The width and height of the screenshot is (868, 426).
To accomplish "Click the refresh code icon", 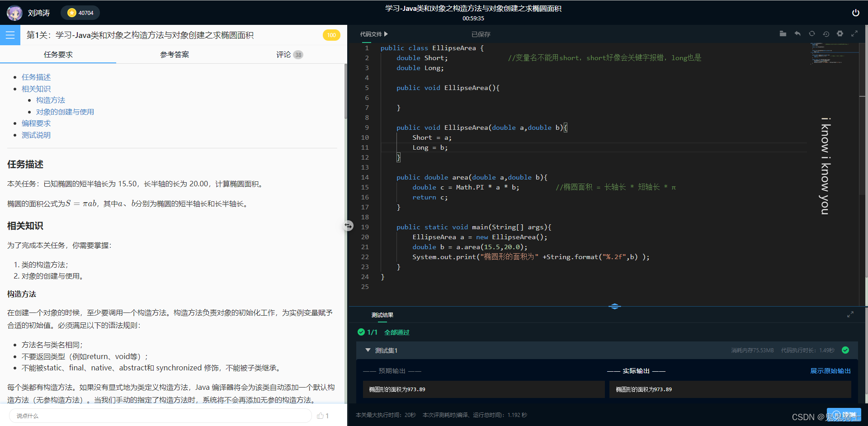I will pos(812,34).
